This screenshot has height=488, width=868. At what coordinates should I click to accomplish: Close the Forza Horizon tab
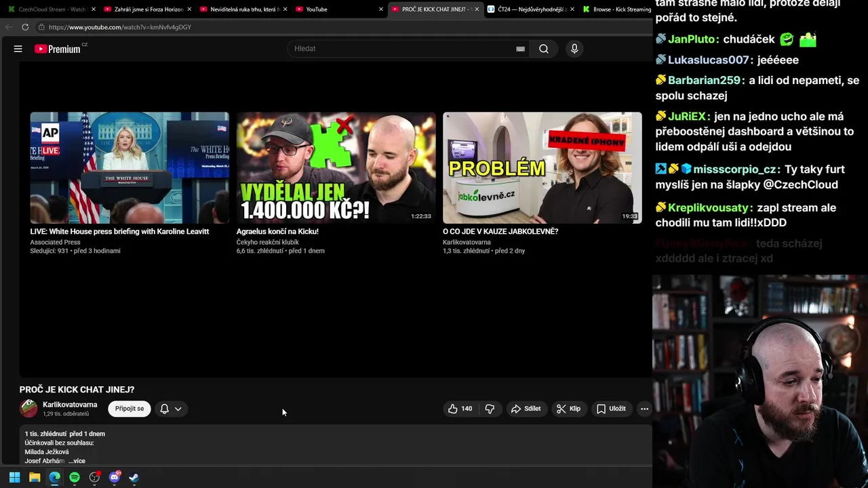pos(189,9)
